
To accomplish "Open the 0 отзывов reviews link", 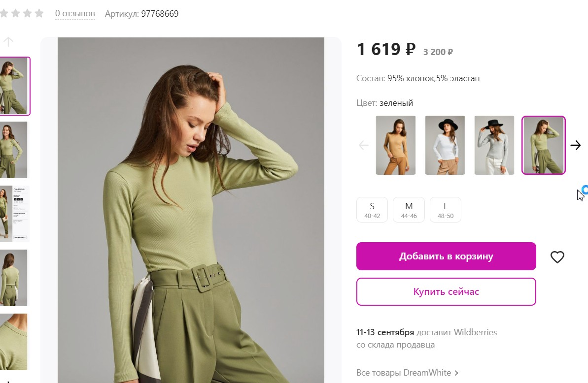I will 74,14.
